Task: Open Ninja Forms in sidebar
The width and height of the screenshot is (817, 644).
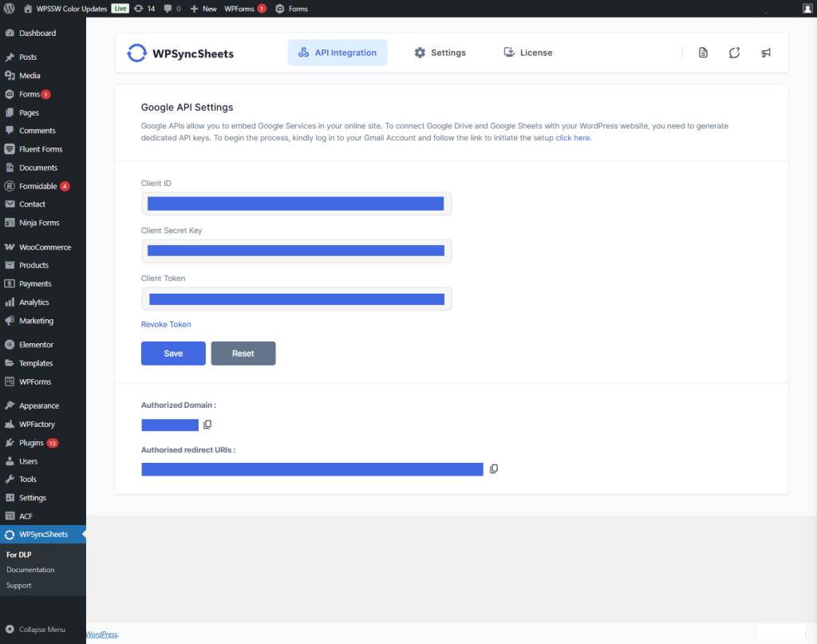Action: click(x=43, y=223)
